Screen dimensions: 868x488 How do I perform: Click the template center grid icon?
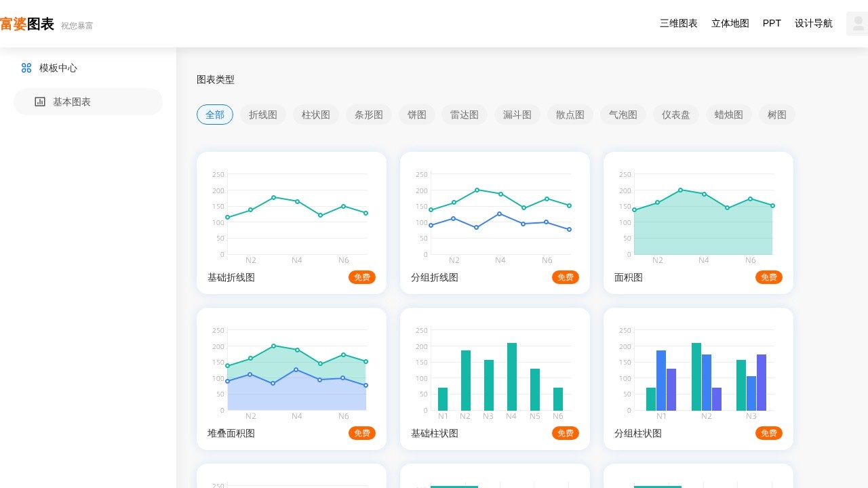26,68
